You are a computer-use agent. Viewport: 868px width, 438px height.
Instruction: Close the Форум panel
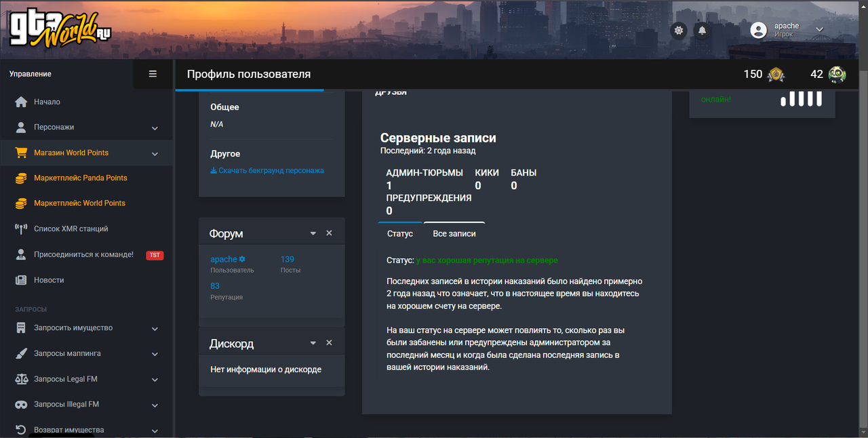click(329, 233)
